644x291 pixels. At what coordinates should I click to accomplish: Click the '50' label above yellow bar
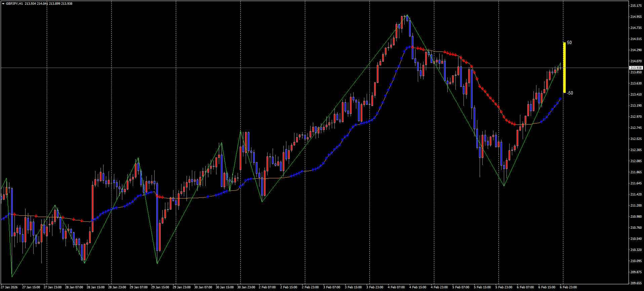pyautogui.click(x=569, y=43)
